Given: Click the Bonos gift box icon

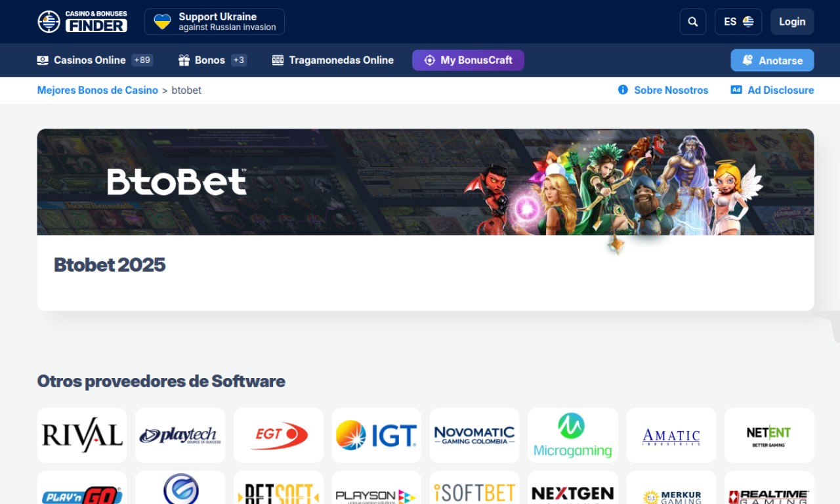Looking at the screenshot, I should 184,60.
